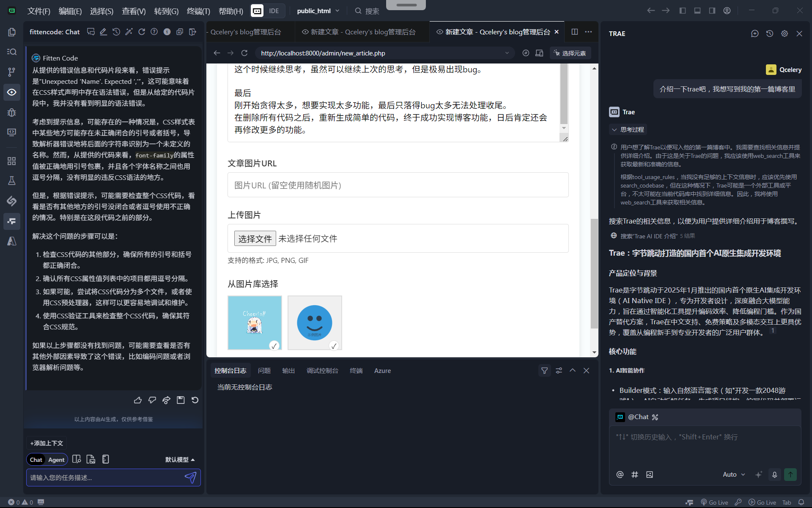This screenshot has width=812, height=508.
Task: Collapse the 思考过程 thinking section
Action: pos(628,130)
